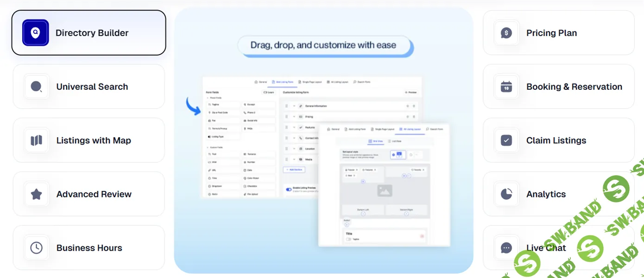The image size is (644, 278).
Task: Open settings for General Information section
Action: click(x=408, y=106)
